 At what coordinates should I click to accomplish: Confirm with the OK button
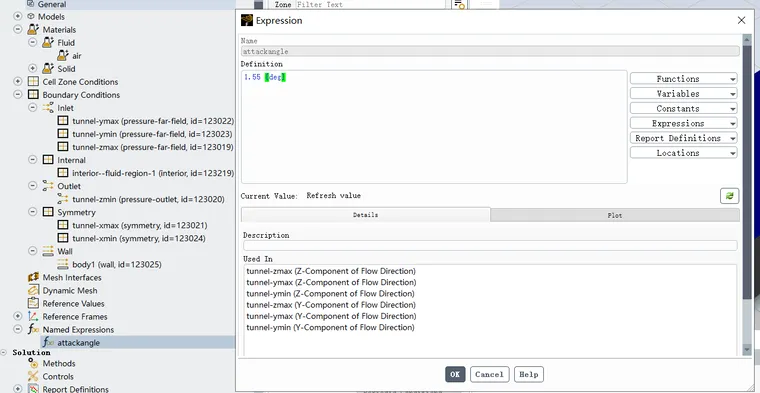click(455, 374)
